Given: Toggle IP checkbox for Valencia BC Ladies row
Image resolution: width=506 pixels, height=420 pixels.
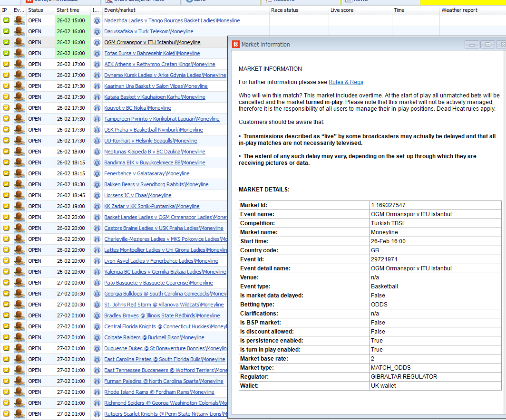Looking at the screenshot, I should [x=6, y=272].
